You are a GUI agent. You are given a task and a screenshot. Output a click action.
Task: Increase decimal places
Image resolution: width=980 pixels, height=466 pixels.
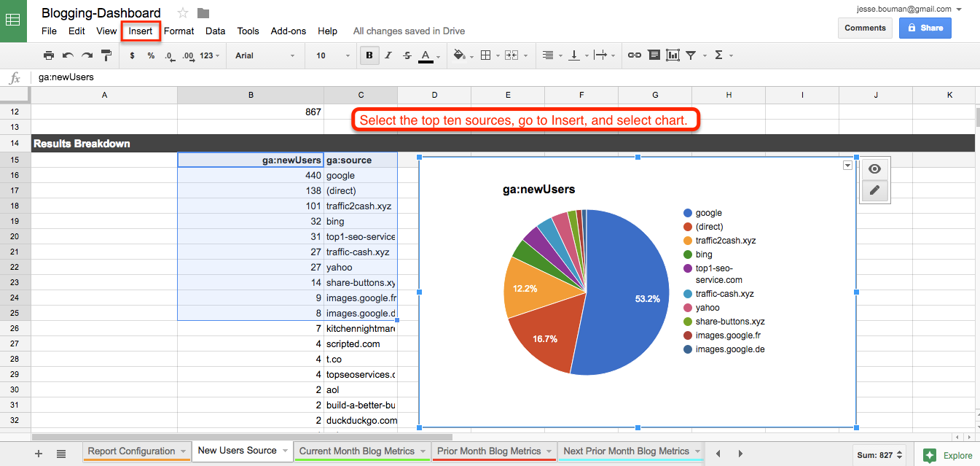click(x=188, y=55)
